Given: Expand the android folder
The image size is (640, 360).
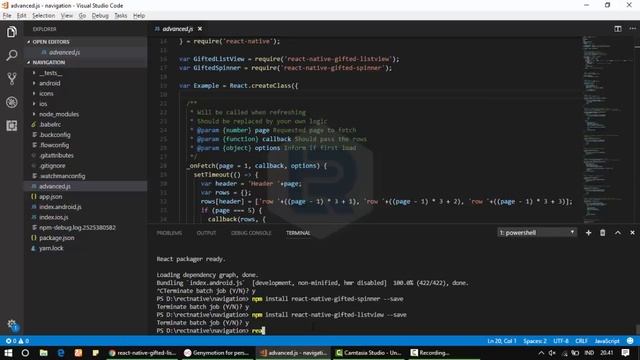Looking at the screenshot, I should (49, 83).
